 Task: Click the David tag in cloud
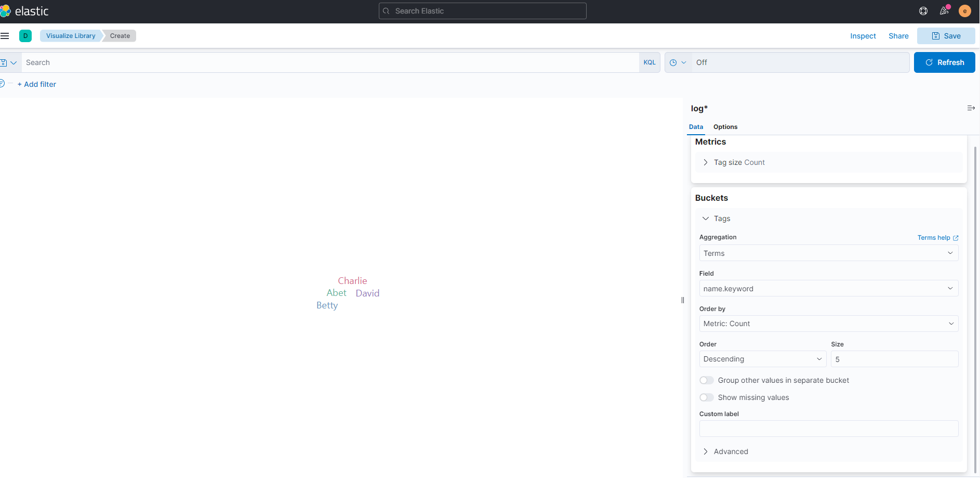[x=367, y=293]
